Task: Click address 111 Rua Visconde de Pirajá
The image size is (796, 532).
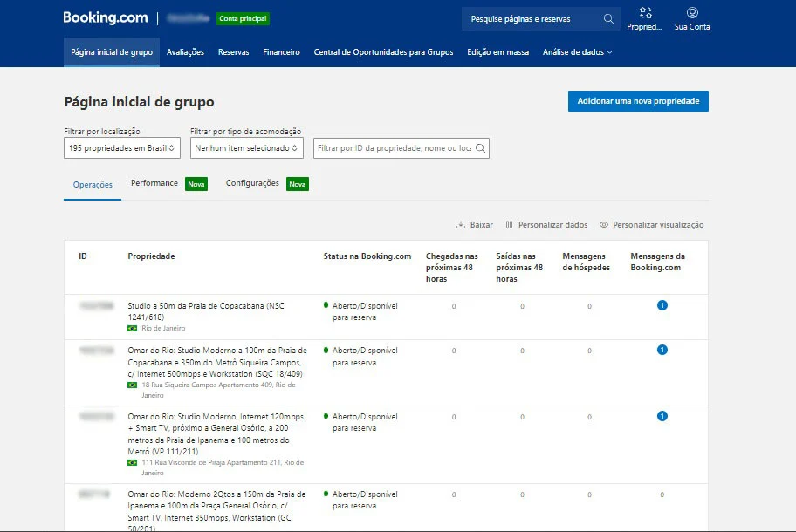Action: [x=223, y=467]
